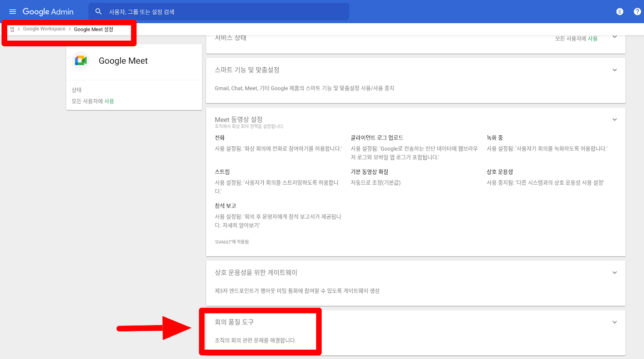Open the 스마트 기능 및 맞춤설정 title
The image size is (644, 359).
(x=247, y=70)
